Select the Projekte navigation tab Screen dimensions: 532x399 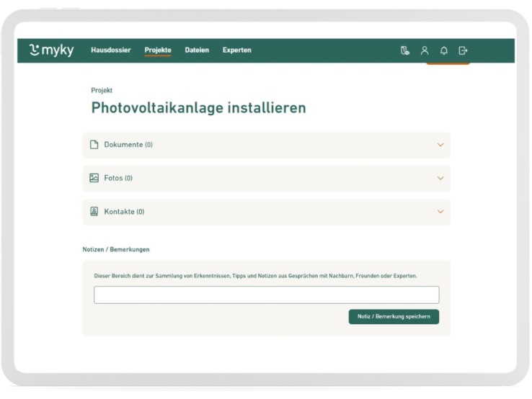(158, 50)
